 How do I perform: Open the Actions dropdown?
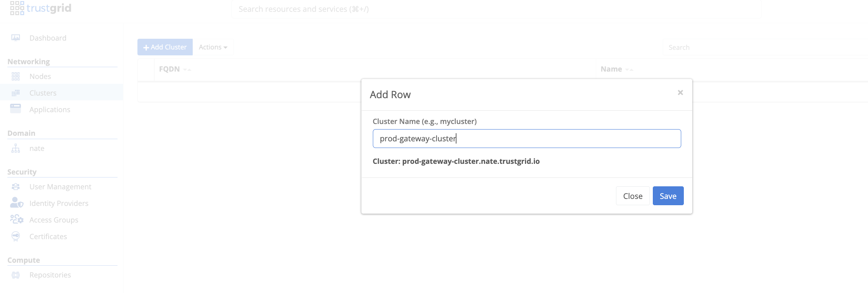213,47
